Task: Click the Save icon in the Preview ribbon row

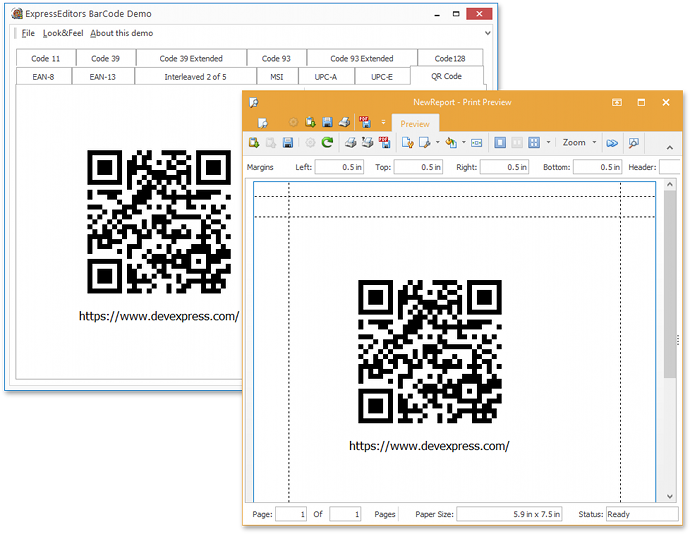Action: pyautogui.click(x=288, y=143)
